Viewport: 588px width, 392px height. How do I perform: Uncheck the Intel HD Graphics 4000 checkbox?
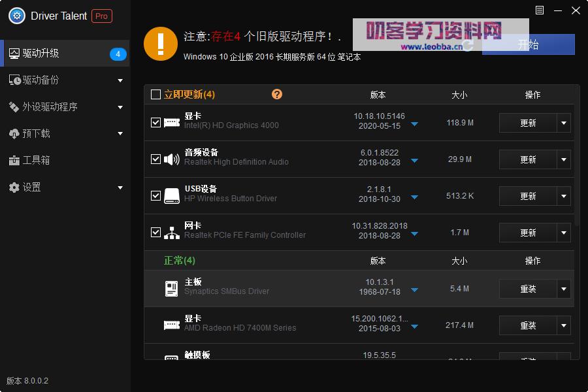pos(155,123)
